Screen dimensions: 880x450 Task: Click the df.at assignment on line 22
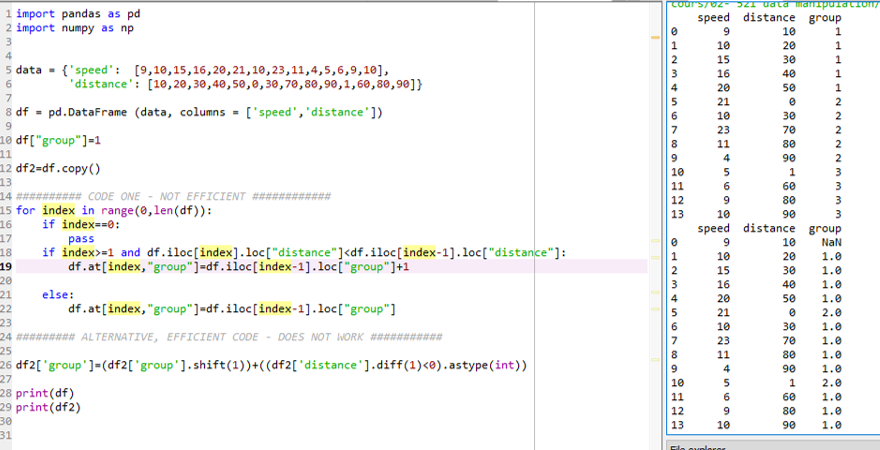tap(232, 309)
